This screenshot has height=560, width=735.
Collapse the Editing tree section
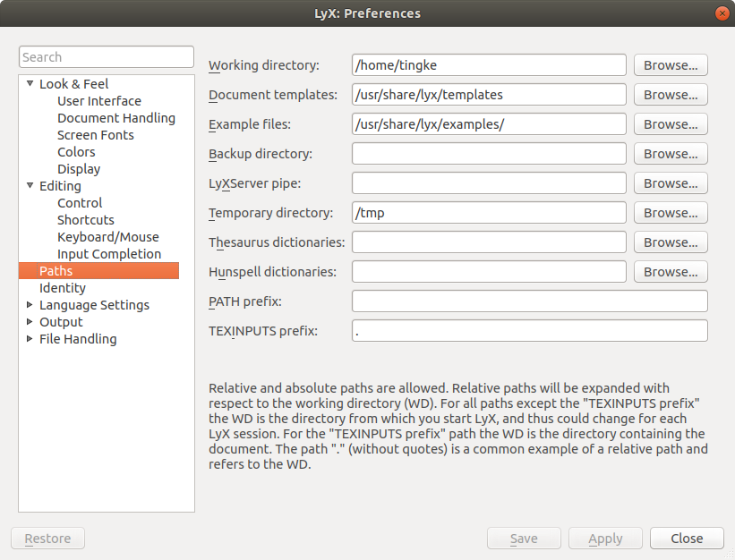pyautogui.click(x=30, y=186)
